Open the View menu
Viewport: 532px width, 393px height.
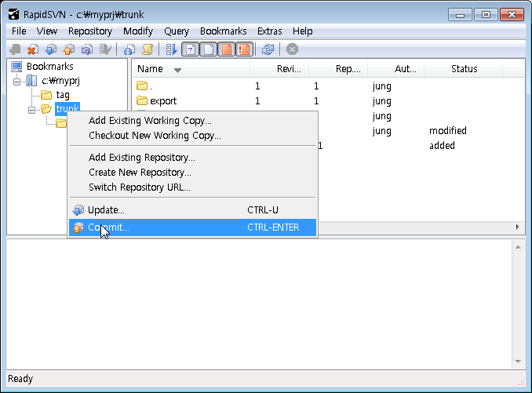[x=47, y=31]
